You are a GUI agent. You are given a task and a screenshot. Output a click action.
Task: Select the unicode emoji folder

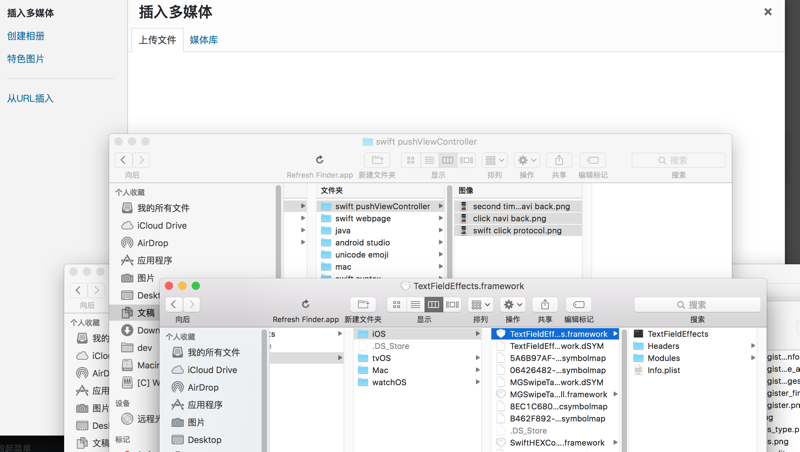[x=381, y=255]
